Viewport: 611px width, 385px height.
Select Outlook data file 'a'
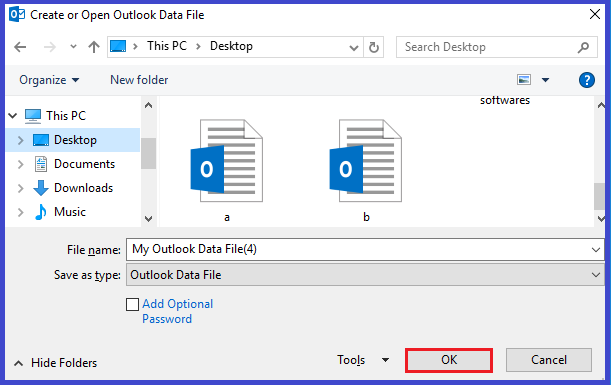click(x=227, y=170)
